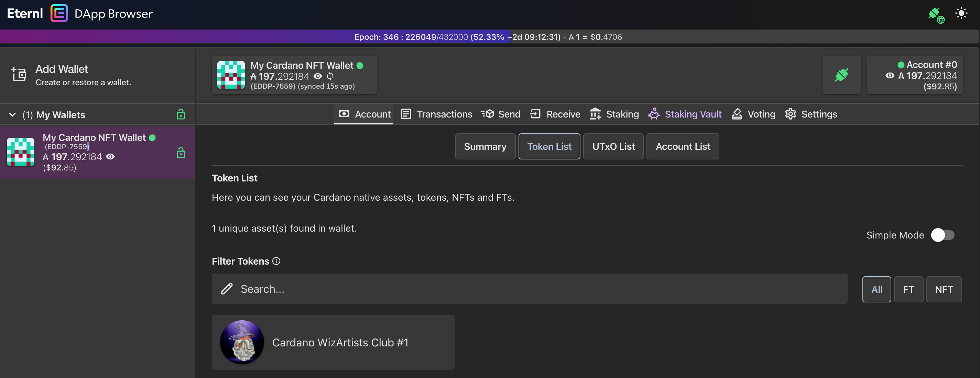
Task: Click the Cardano WizArtists Club #1 name
Action: coord(340,342)
